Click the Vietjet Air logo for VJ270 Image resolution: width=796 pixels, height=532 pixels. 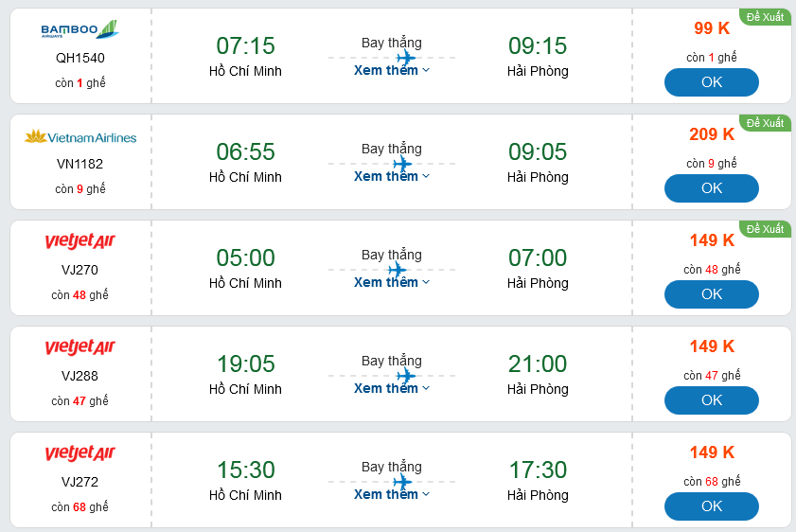[80, 242]
